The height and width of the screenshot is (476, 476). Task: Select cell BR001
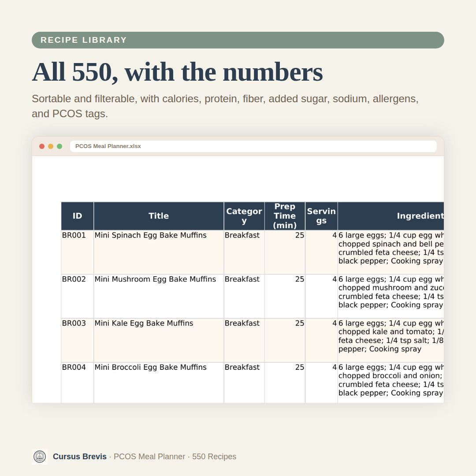(x=78, y=252)
